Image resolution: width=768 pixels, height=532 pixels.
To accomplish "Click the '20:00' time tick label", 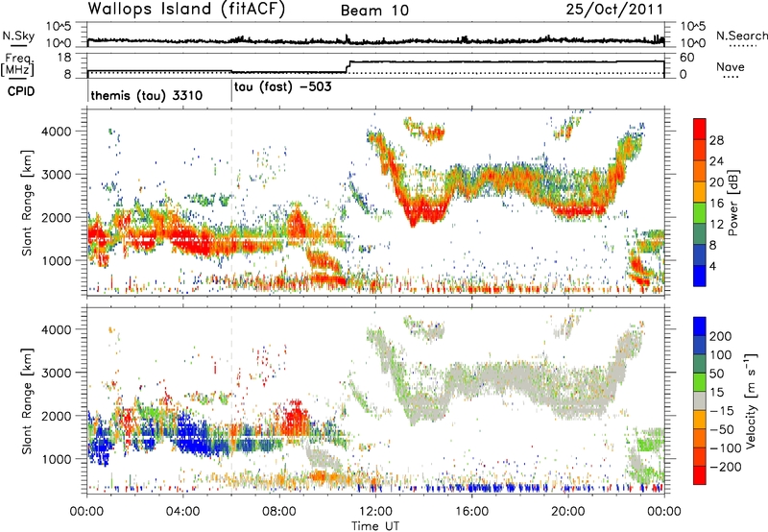I will point(567,512).
